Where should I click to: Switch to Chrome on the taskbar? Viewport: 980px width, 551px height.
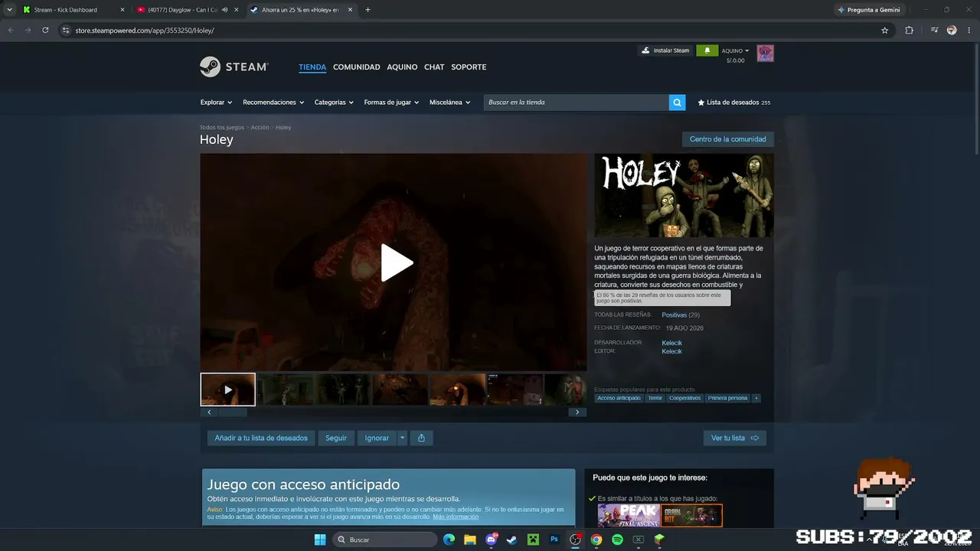(x=596, y=540)
